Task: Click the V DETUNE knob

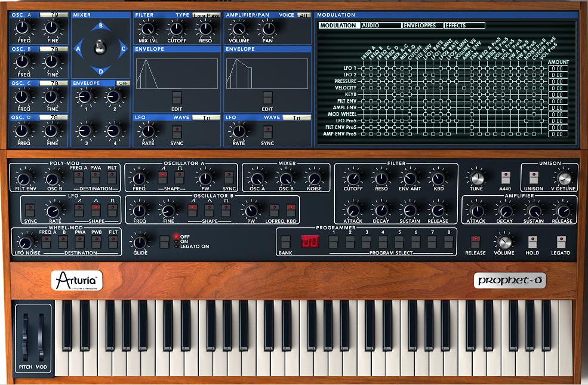Action: click(x=564, y=179)
